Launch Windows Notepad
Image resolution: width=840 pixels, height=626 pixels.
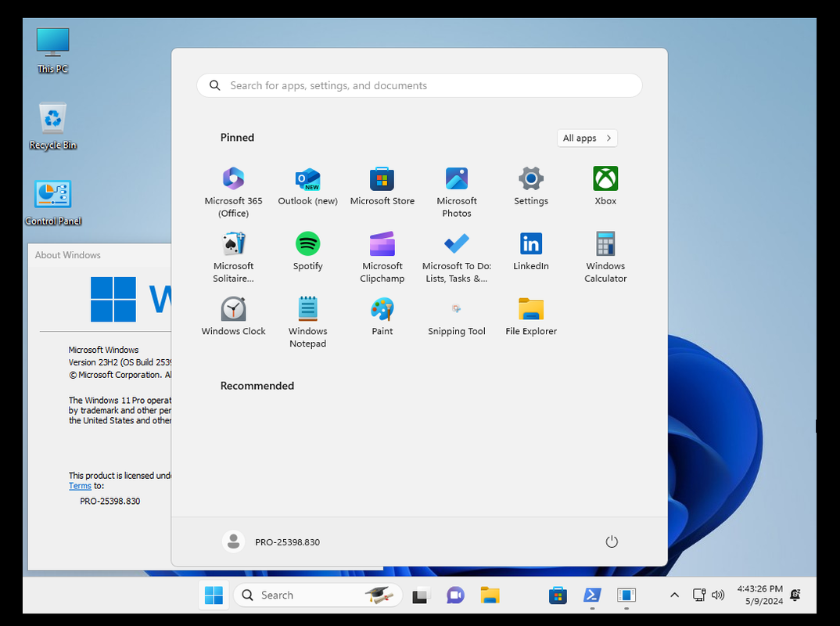307,322
